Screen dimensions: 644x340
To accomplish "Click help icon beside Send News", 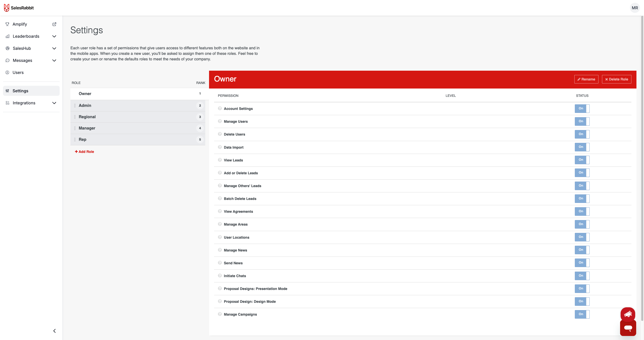I will (220, 263).
